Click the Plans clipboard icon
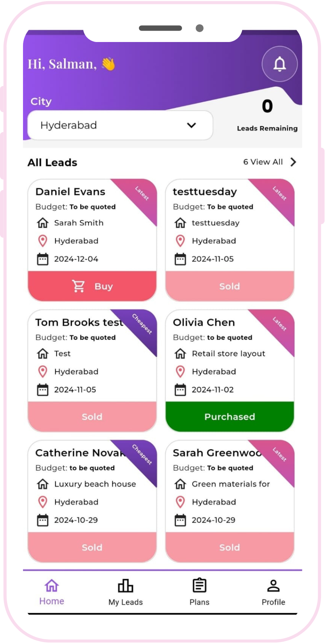This screenshot has height=644, width=325. (x=199, y=585)
